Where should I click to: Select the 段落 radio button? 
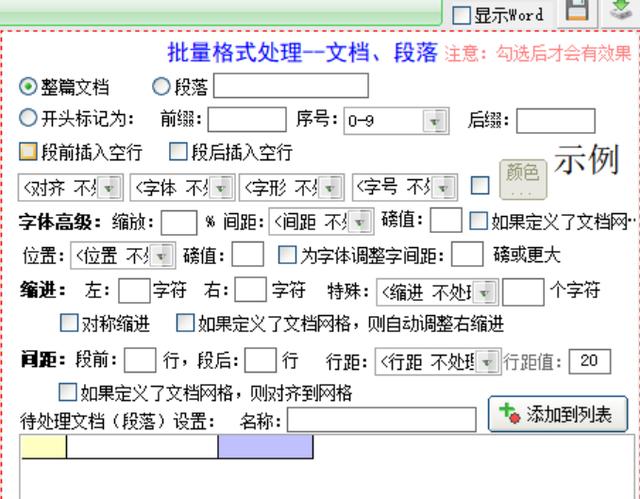pos(161,86)
